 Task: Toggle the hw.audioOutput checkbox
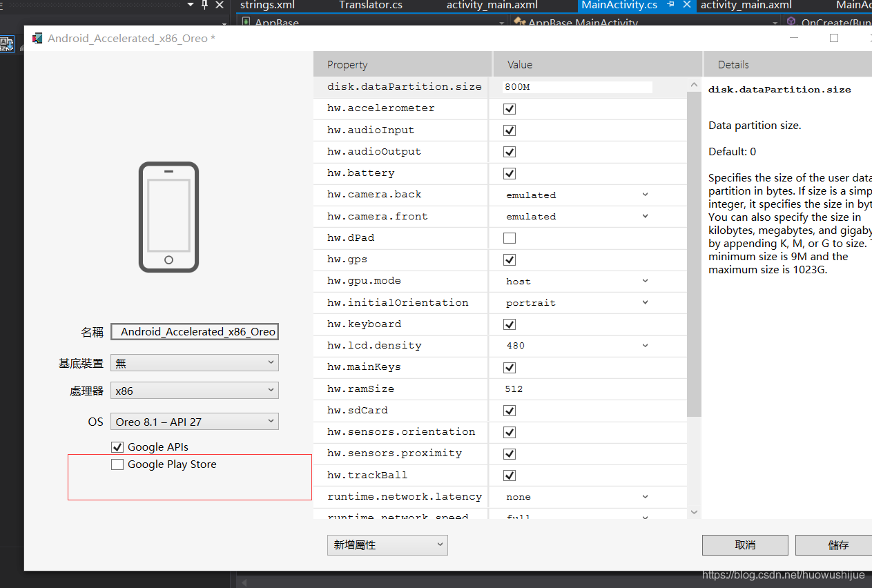(510, 152)
